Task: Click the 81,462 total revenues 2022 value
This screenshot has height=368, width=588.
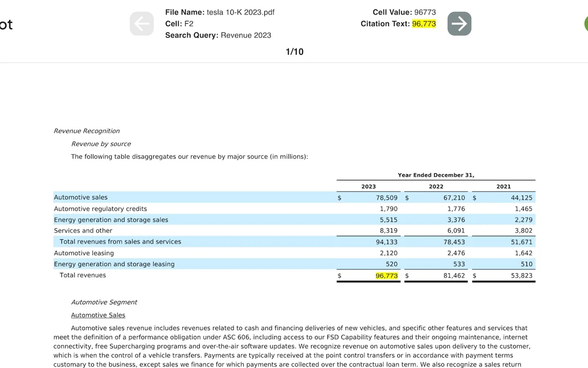Action: coord(454,276)
